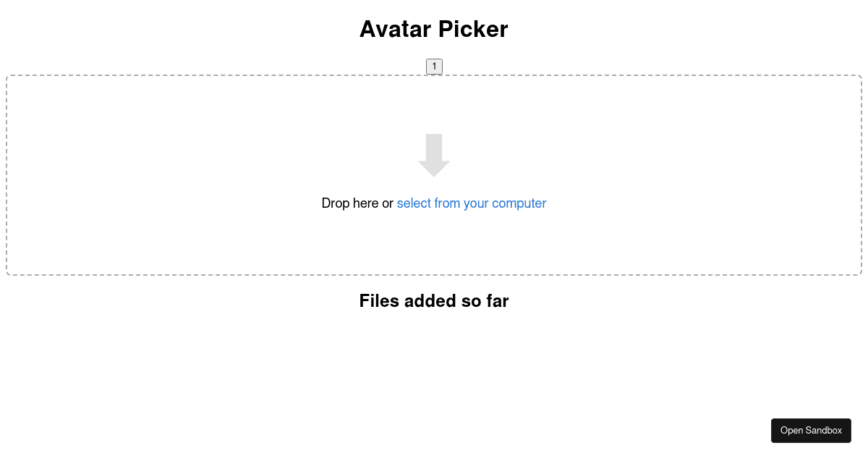Click the small badge showing the number 1
Image resolution: width=868 pixels, height=456 pixels.
click(434, 66)
